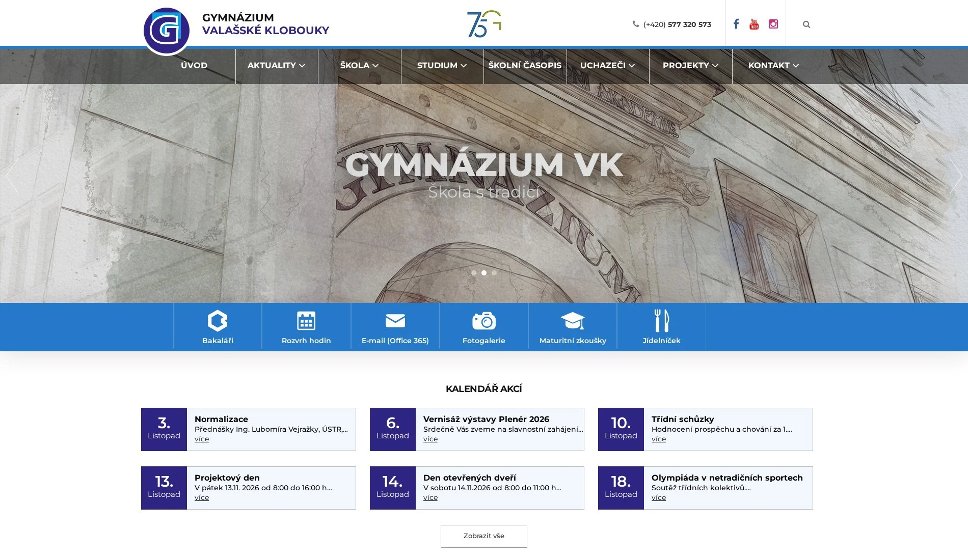Open Fotogalerie camera icon

[x=484, y=321]
